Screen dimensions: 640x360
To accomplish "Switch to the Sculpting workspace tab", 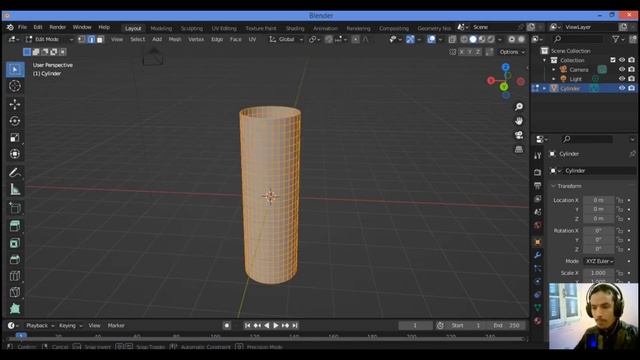I will click(192, 28).
